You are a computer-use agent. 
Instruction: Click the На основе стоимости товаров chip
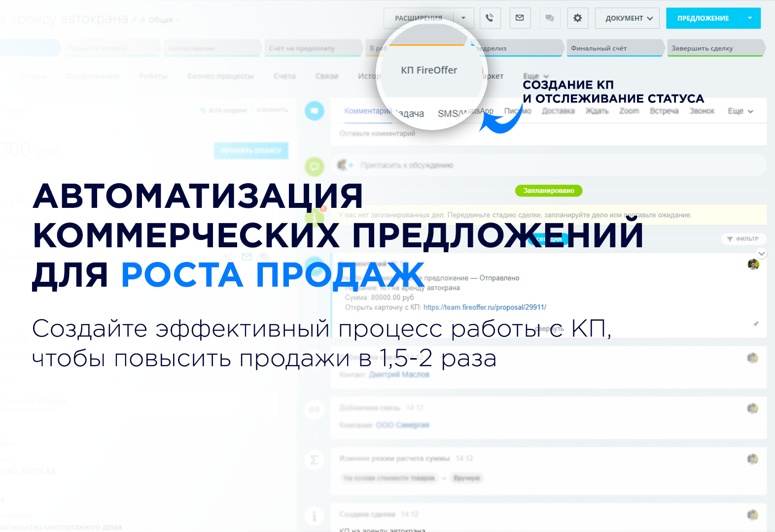click(x=389, y=478)
